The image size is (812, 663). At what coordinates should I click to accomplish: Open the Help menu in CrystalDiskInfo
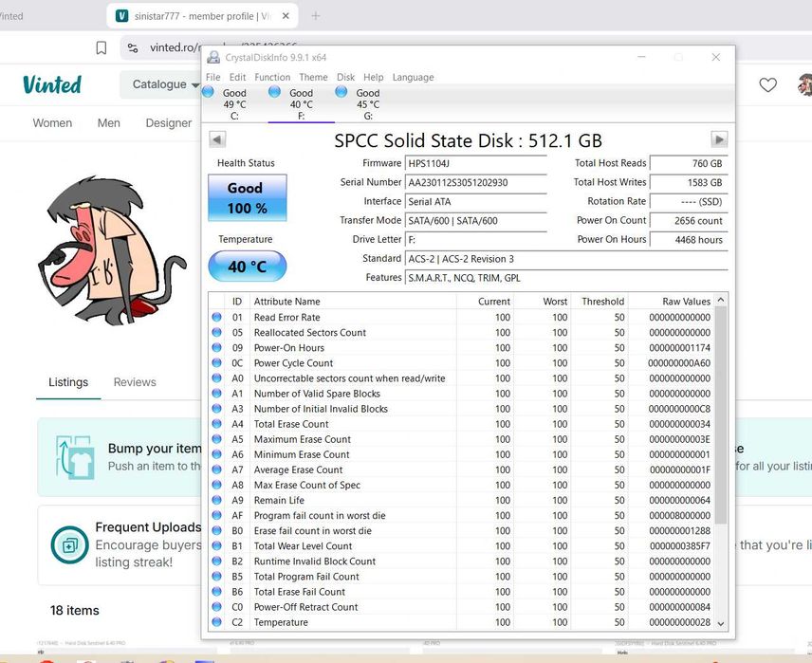374,77
